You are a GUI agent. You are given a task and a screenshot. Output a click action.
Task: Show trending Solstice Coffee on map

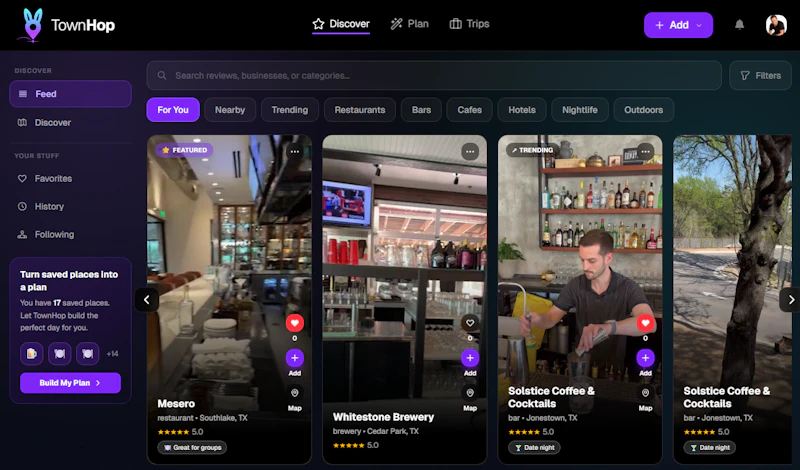click(645, 393)
